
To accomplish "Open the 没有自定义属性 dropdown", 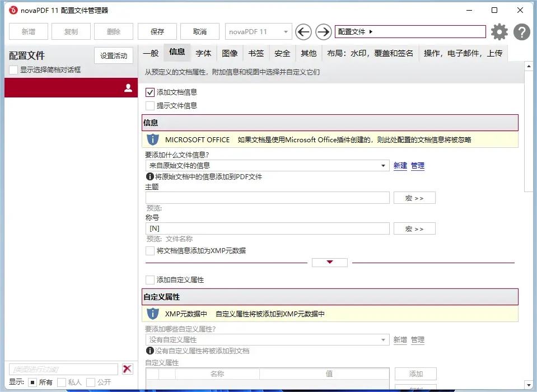I will (267, 339).
